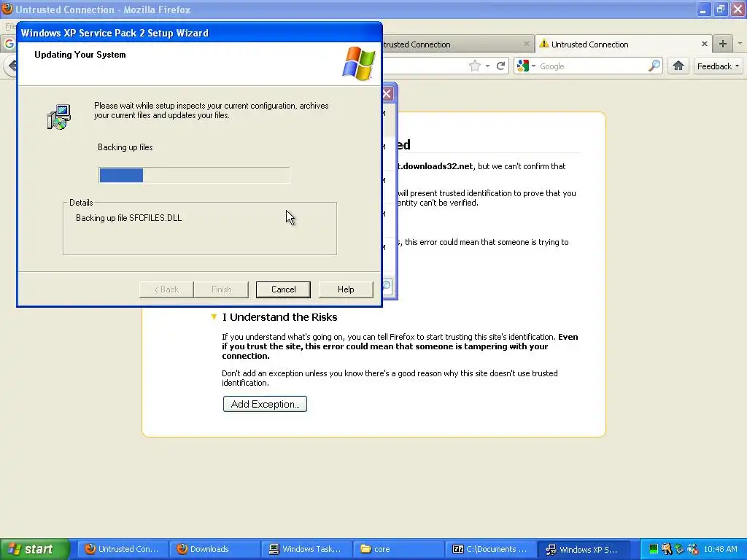This screenshot has height=560, width=747.
Task: Switch to Untrusted Connection taskbar item
Action: point(123,549)
